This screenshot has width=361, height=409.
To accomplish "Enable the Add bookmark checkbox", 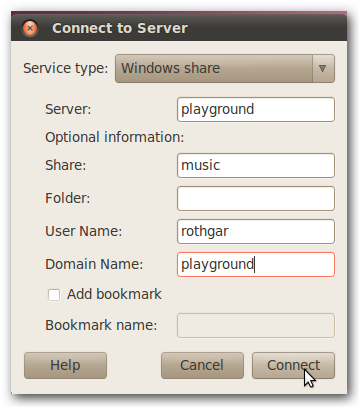I will 54,295.
